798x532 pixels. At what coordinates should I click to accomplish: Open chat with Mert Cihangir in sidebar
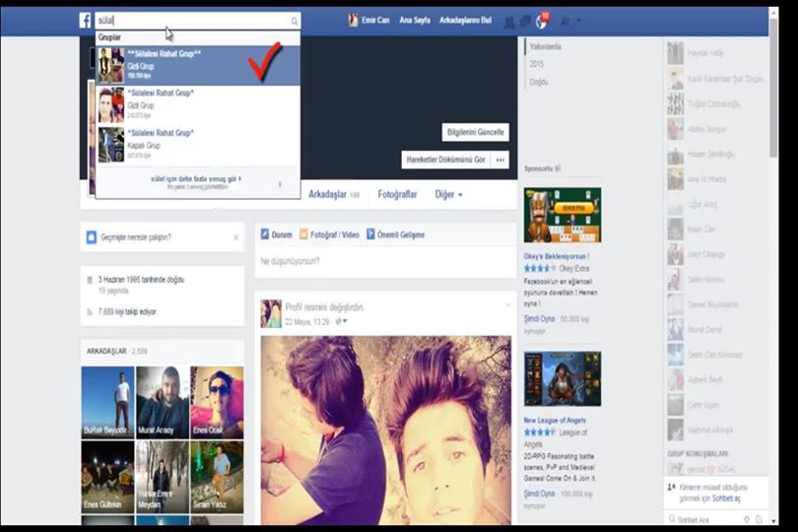pos(715,254)
